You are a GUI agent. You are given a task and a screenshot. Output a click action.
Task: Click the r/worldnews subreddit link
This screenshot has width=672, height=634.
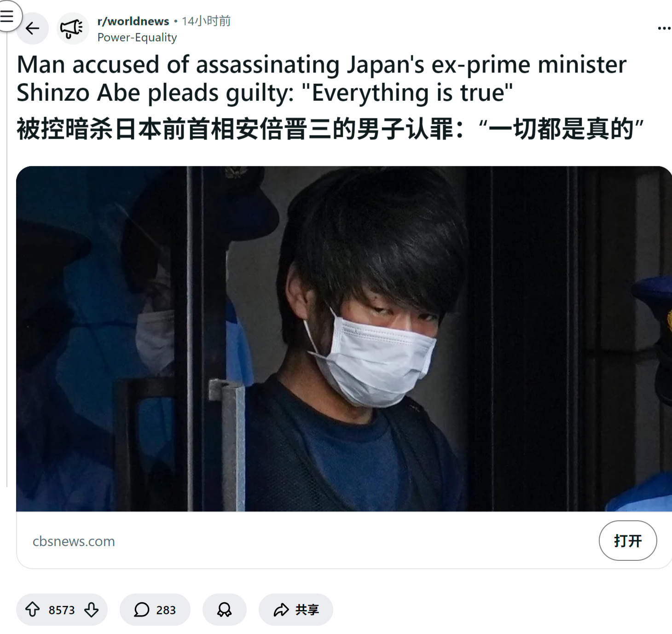pyautogui.click(x=133, y=21)
